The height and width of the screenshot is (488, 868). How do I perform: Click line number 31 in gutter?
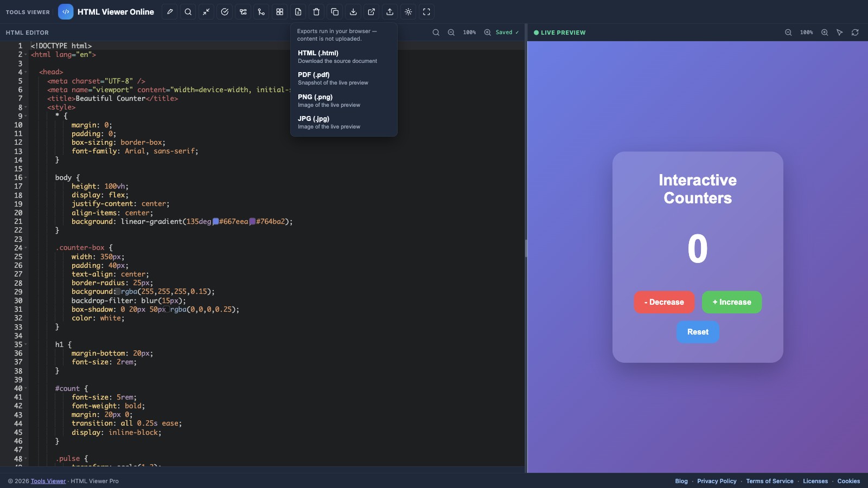pos(18,310)
